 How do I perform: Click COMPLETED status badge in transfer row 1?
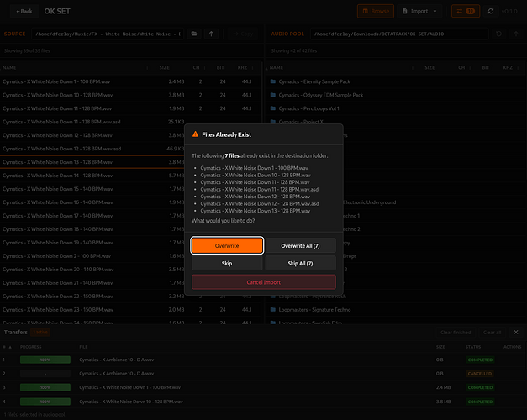[x=480, y=360]
